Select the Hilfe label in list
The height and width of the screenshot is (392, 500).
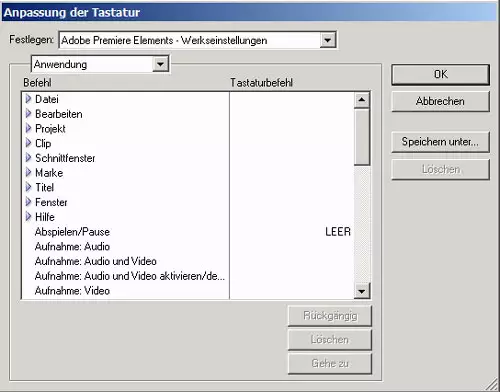[45, 217]
